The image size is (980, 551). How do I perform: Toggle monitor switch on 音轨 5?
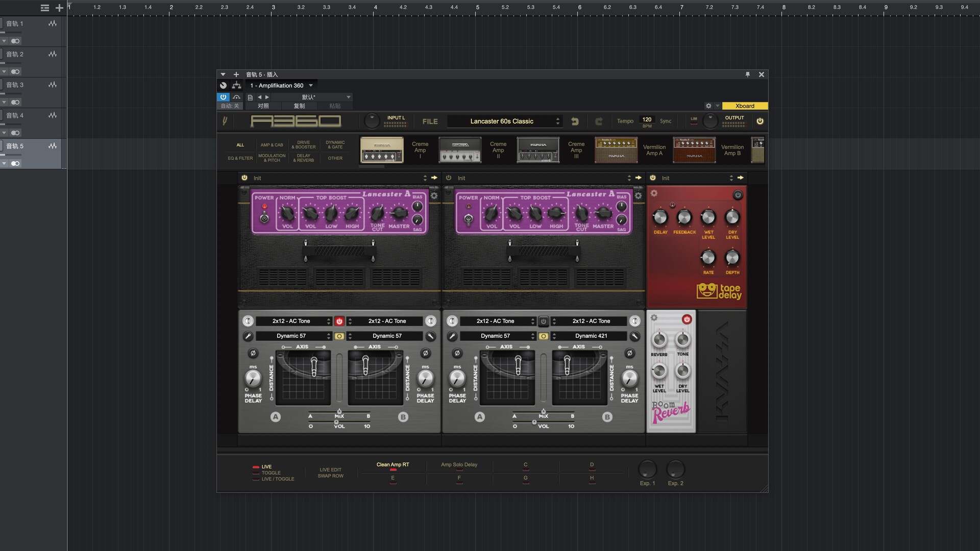pyautogui.click(x=15, y=163)
